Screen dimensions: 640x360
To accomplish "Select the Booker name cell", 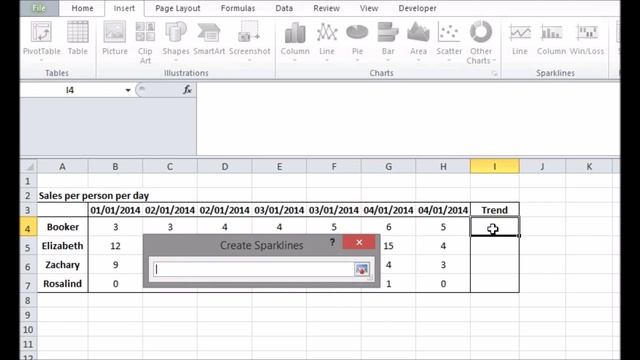I will 62,227.
